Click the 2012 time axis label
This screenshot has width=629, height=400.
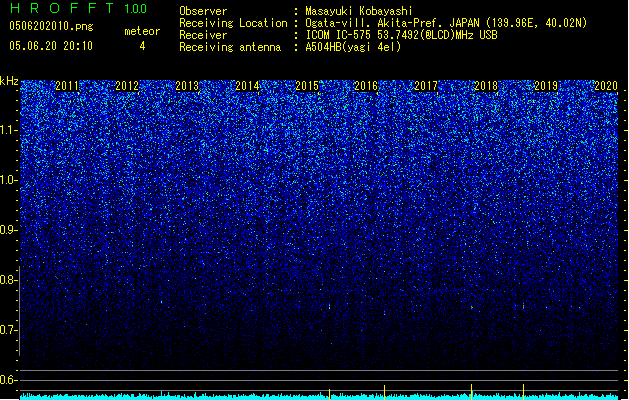tap(127, 85)
